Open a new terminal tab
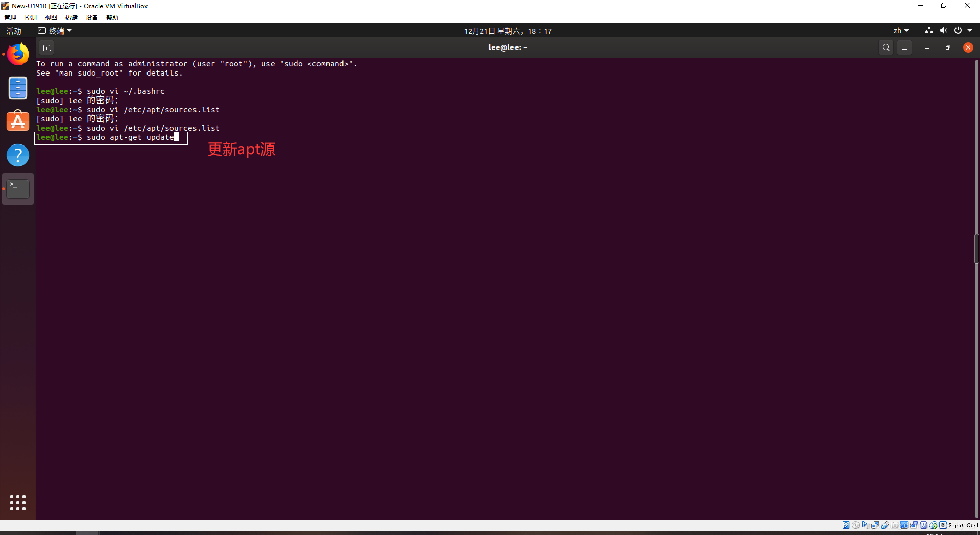Image resolution: width=980 pixels, height=535 pixels. 46,47
